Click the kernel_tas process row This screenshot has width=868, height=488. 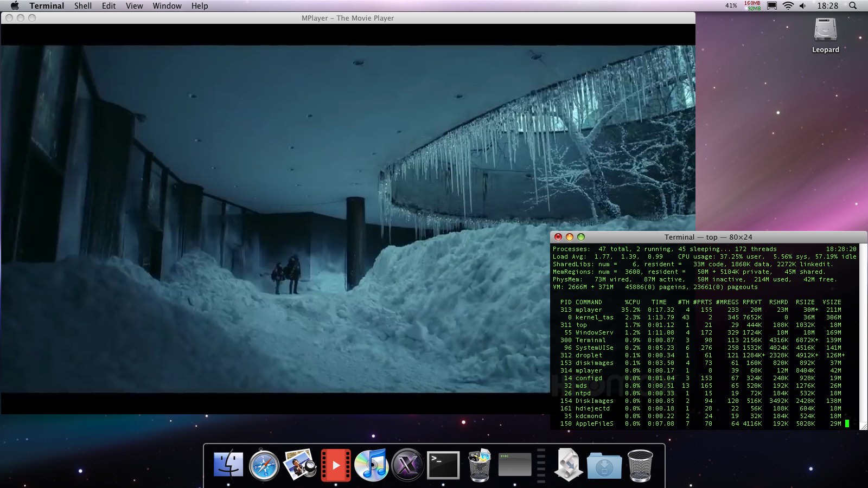pos(700,317)
